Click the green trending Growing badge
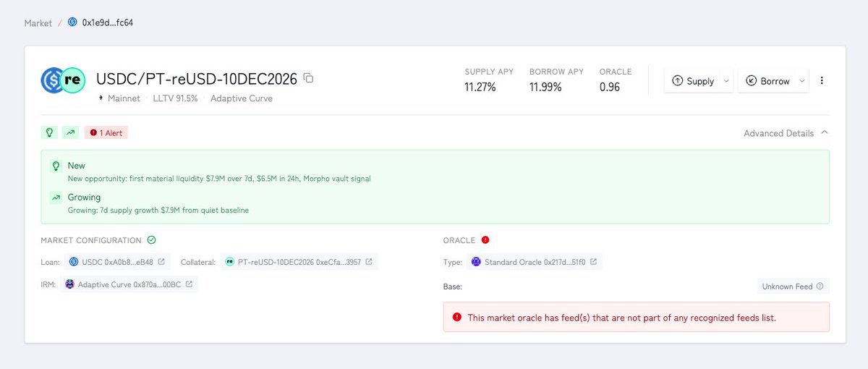The height and width of the screenshot is (369, 868). point(70,132)
